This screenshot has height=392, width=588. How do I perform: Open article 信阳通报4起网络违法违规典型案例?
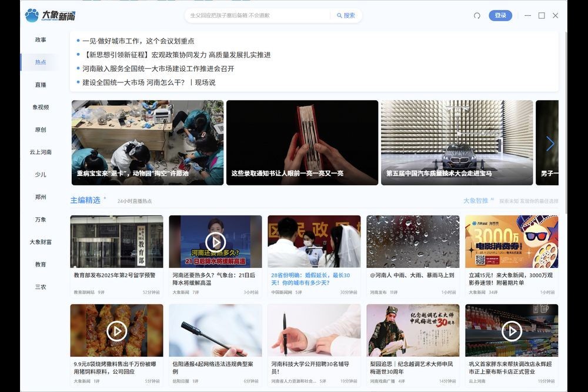(x=213, y=368)
